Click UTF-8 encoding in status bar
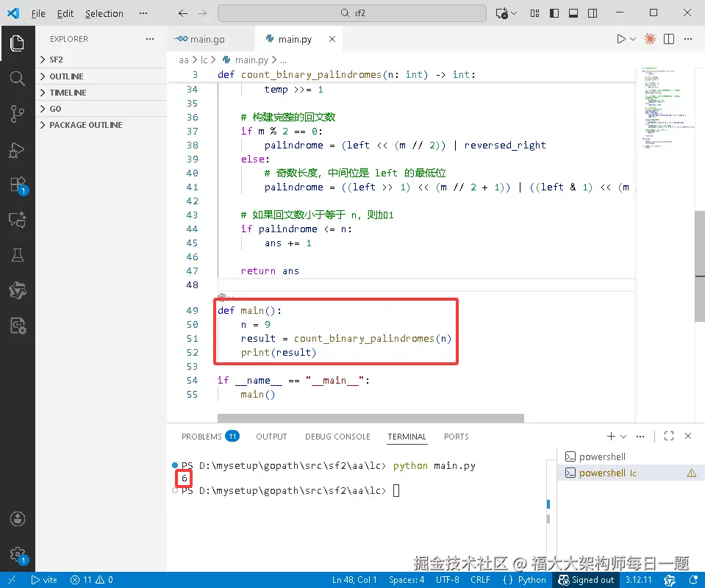The height and width of the screenshot is (588, 705). [448, 580]
